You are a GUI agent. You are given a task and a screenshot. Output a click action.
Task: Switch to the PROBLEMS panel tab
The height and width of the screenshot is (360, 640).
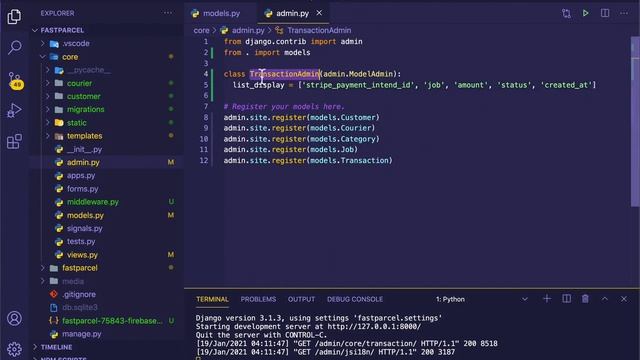258,299
